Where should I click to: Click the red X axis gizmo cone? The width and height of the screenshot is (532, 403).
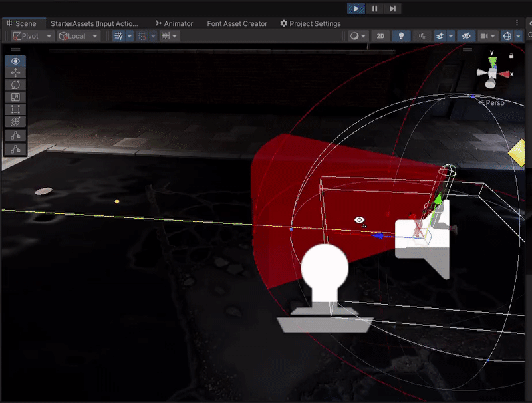504,74
